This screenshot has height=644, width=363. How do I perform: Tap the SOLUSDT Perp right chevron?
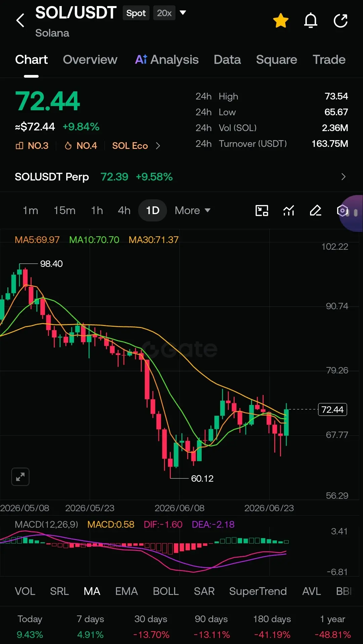pyautogui.click(x=343, y=177)
